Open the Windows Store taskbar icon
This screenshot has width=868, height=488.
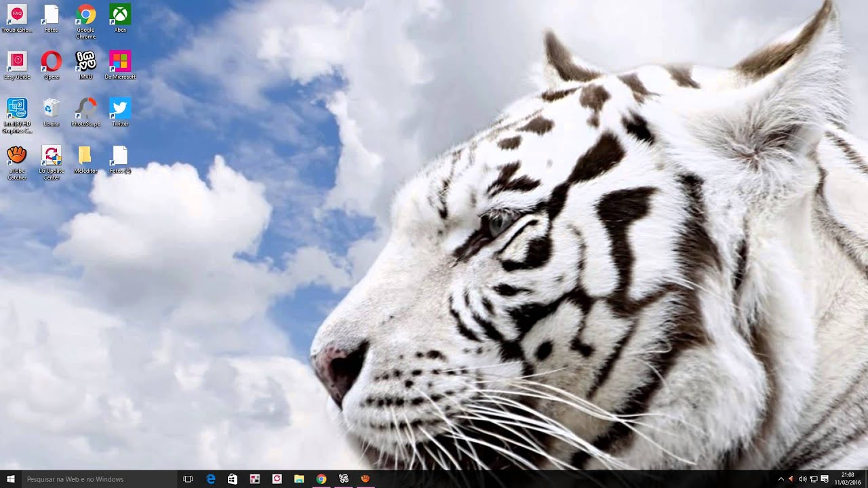(233, 479)
